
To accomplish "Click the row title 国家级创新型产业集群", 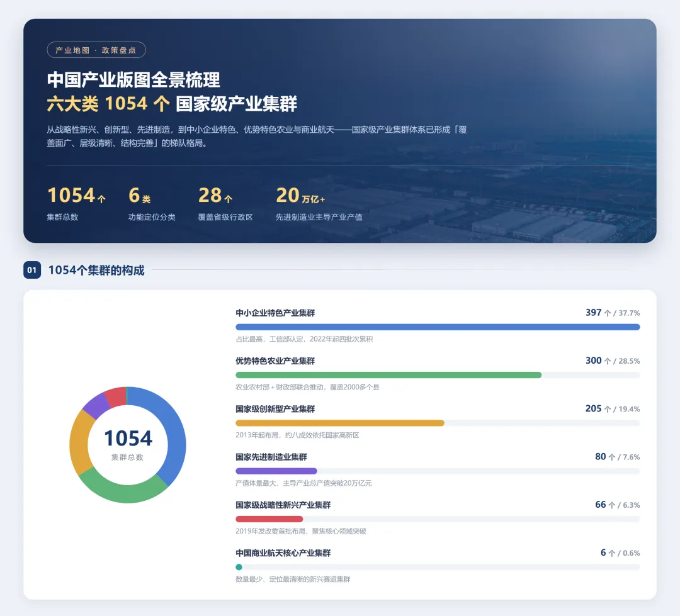I will pyautogui.click(x=275, y=409).
